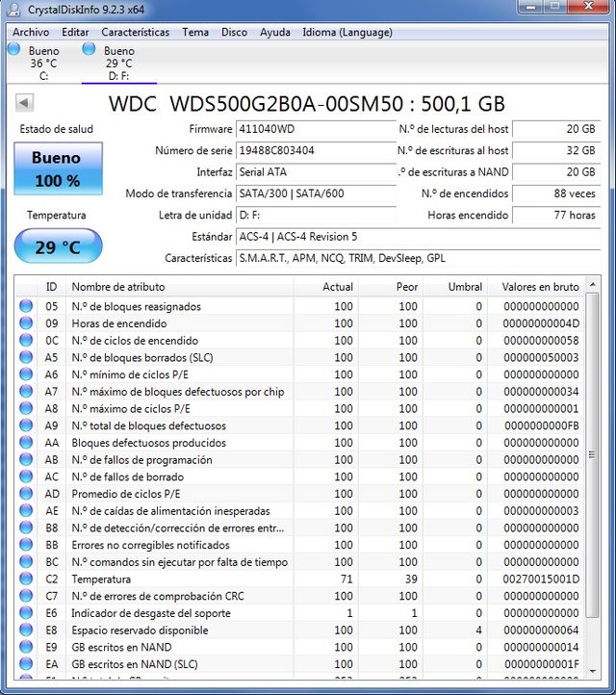Viewport: 616px width, 695px height.
Task: Click the Actual column header
Action: click(x=325, y=287)
